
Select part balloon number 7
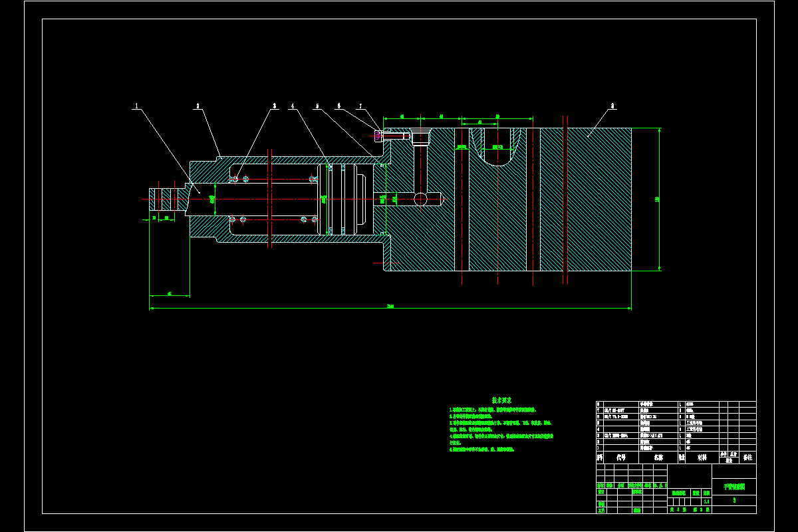(360, 106)
